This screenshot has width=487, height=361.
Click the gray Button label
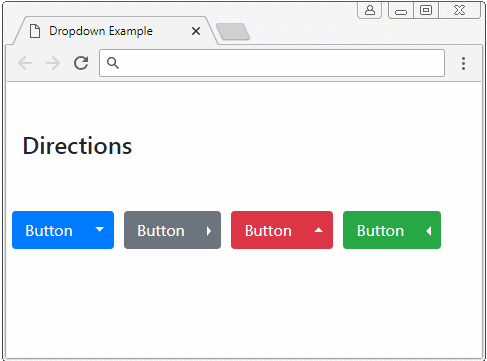point(161,231)
